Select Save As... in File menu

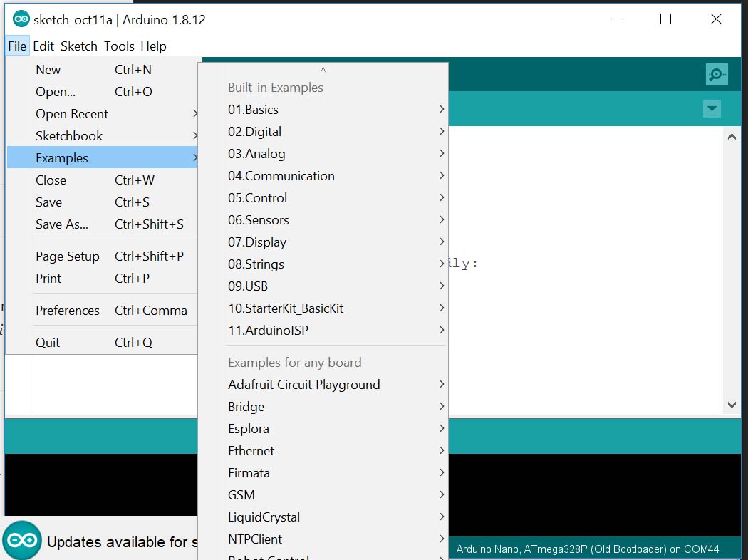point(62,224)
